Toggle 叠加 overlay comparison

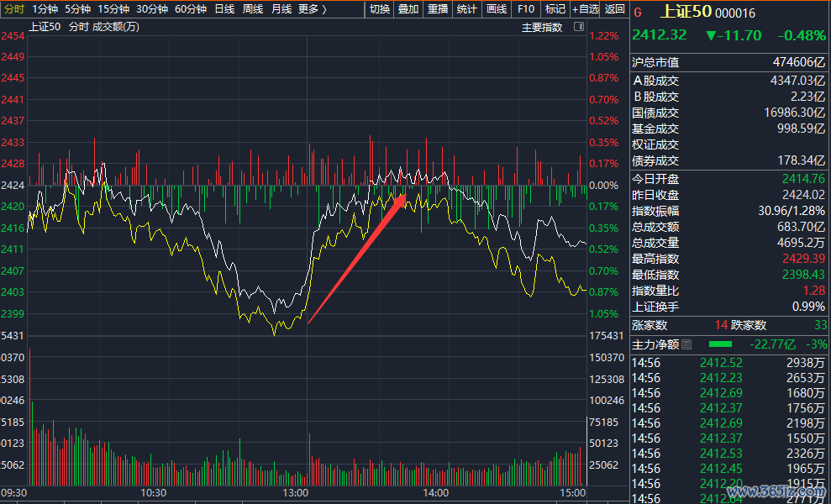[x=408, y=9]
